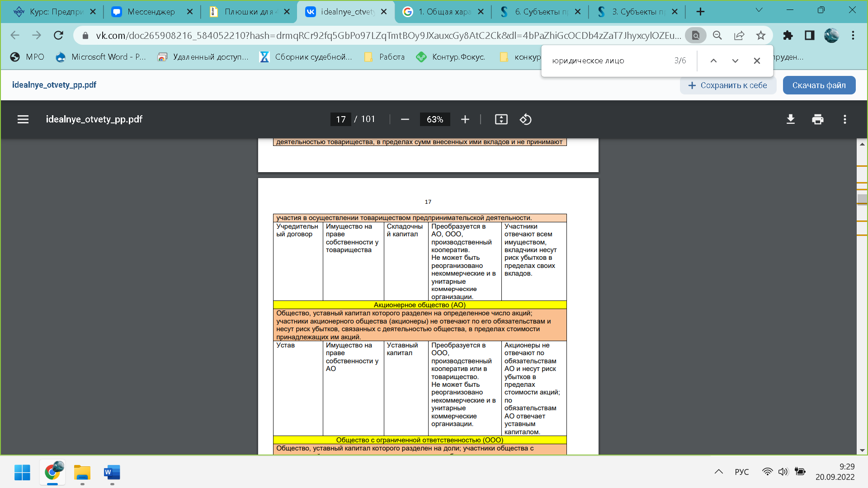The height and width of the screenshot is (488, 868).
Task: Open Chrome from the taskbar
Action: (x=52, y=473)
